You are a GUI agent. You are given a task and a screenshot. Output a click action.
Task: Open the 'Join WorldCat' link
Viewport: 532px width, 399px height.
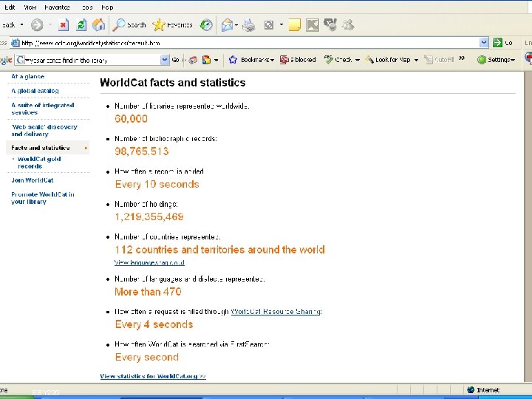(x=33, y=180)
